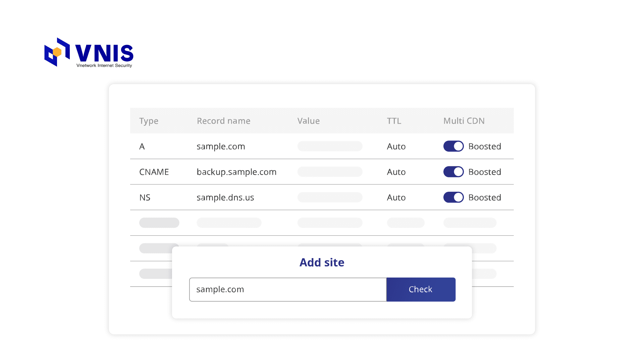Open the TTL option for the A record

point(396,146)
